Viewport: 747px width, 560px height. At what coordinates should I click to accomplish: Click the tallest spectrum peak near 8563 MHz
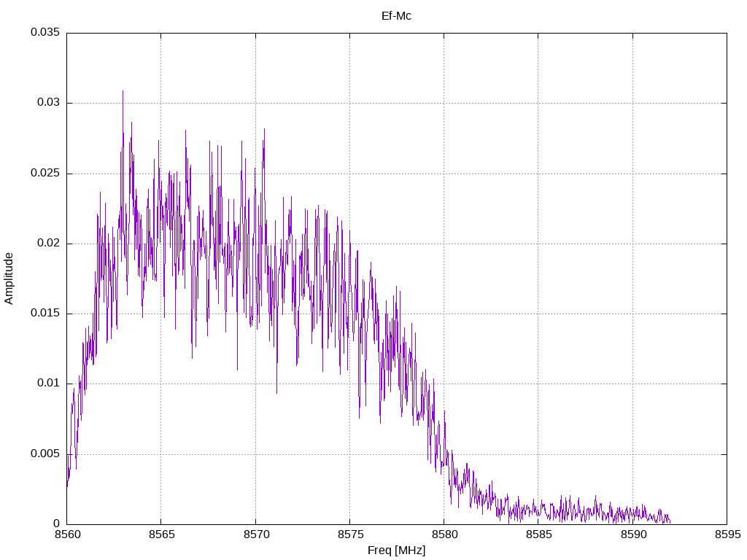pos(123,92)
